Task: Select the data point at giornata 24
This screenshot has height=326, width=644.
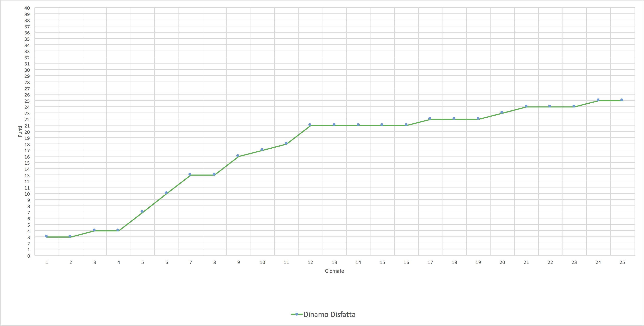Action: click(598, 100)
